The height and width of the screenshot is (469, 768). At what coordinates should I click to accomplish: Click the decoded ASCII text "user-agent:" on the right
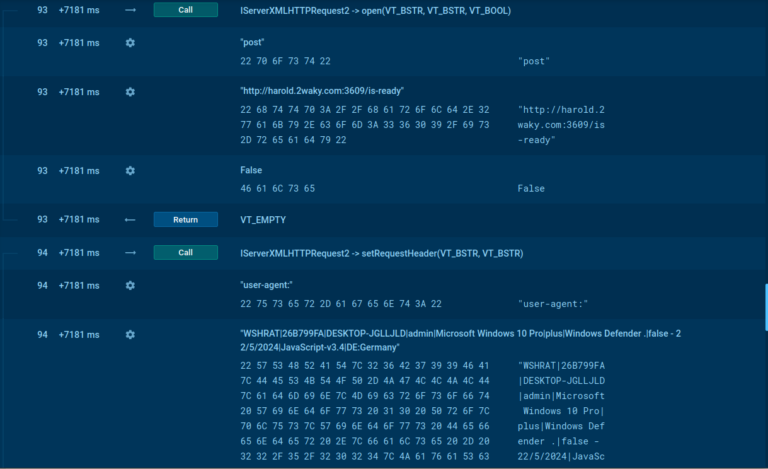(553, 303)
